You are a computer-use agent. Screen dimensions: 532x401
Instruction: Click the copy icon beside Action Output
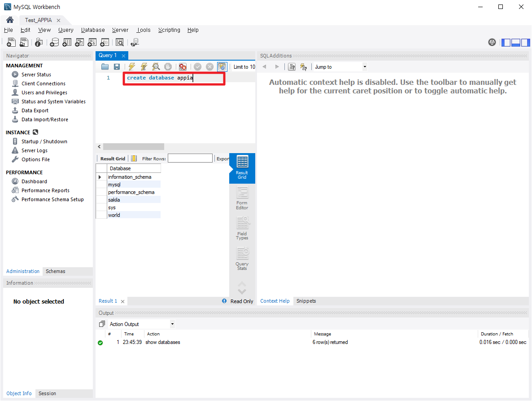coord(102,324)
